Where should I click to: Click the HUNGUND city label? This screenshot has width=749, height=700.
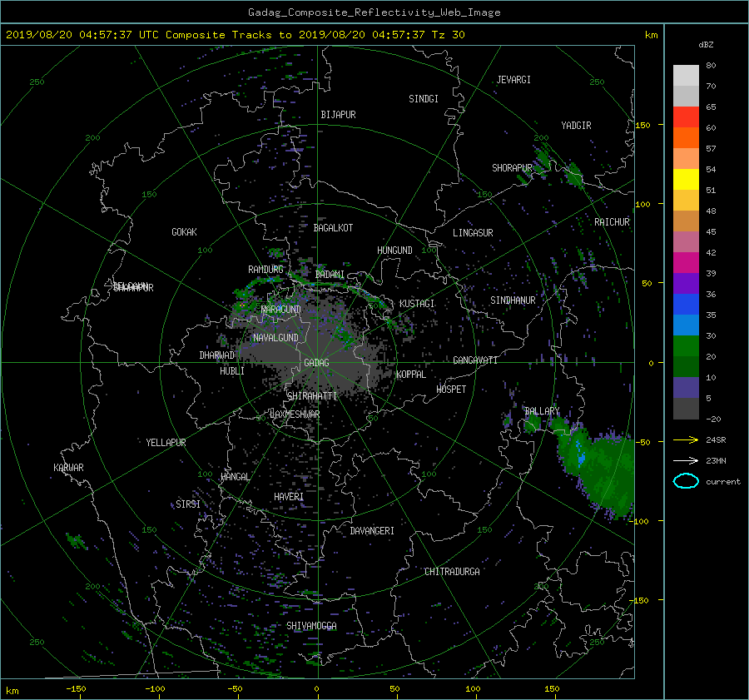click(x=394, y=251)
